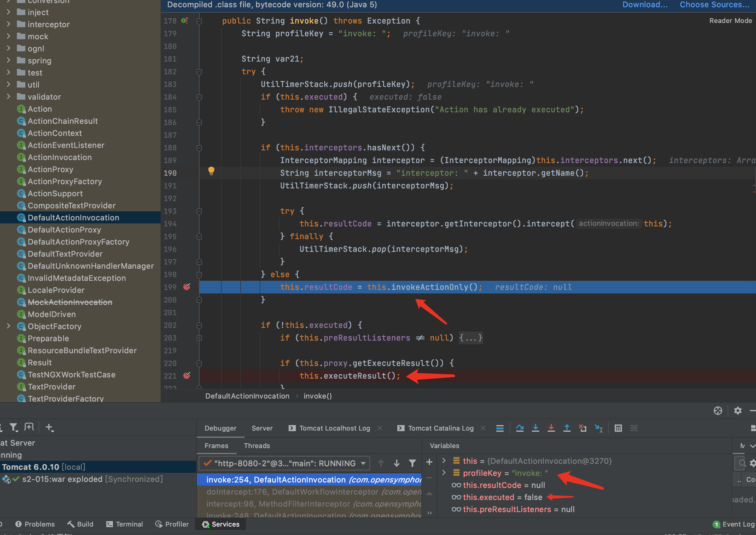Open the dropdown chevron at right of Variables
Screen dimensions: 756x535
[752, 446]
